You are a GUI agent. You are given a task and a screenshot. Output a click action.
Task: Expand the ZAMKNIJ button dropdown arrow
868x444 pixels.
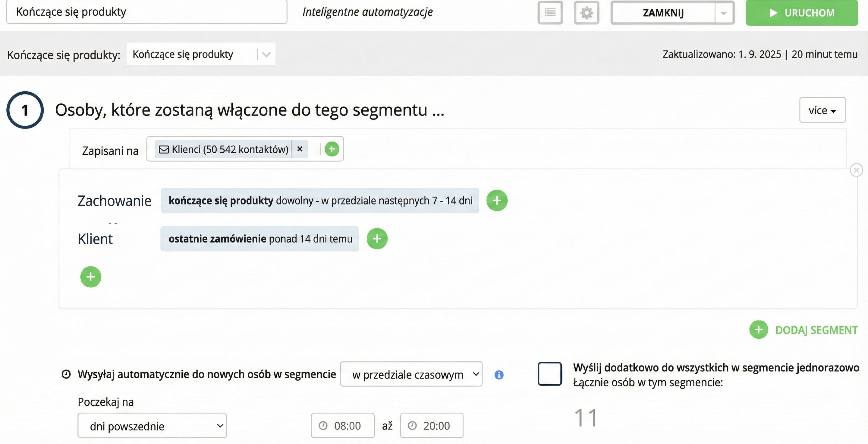[x=723, y=13]
